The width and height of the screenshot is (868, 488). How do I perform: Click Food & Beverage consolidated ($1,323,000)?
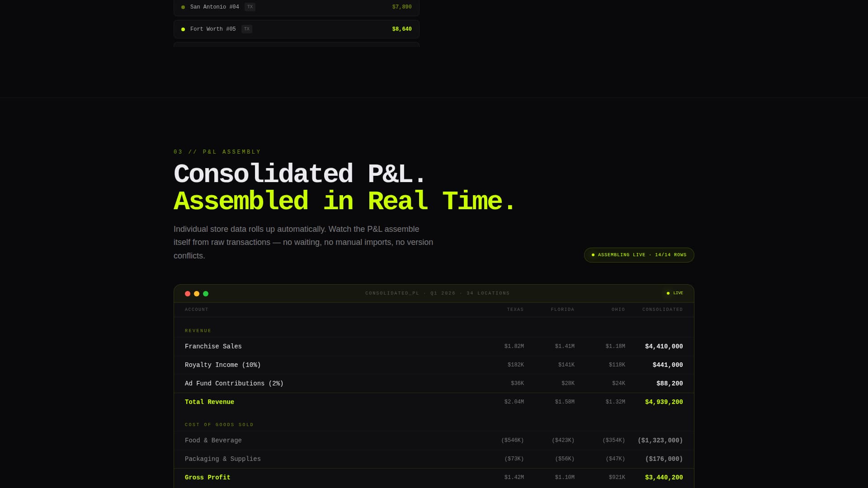660,441
